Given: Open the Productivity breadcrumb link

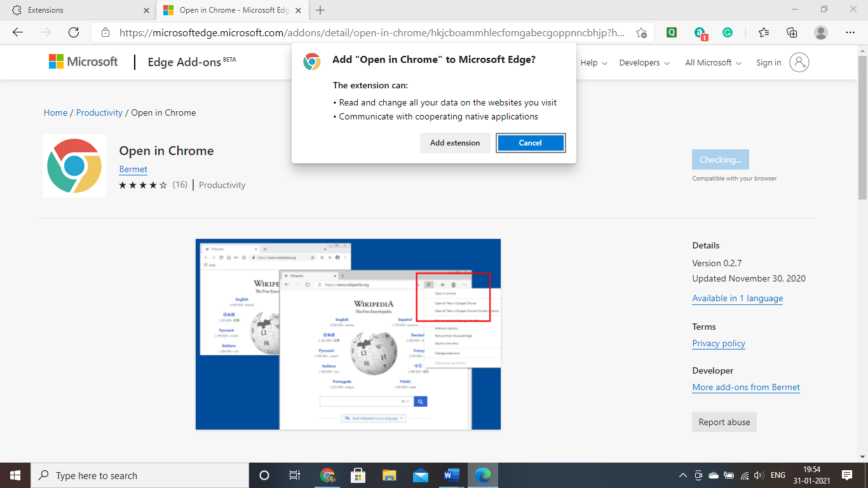Looking at the screenshot, I should pos(99,112).
